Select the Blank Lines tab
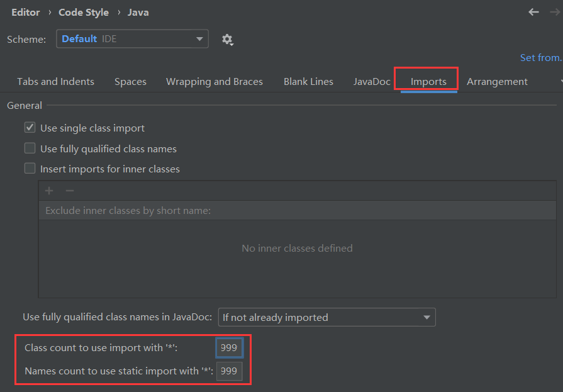 tap(308, 82)
